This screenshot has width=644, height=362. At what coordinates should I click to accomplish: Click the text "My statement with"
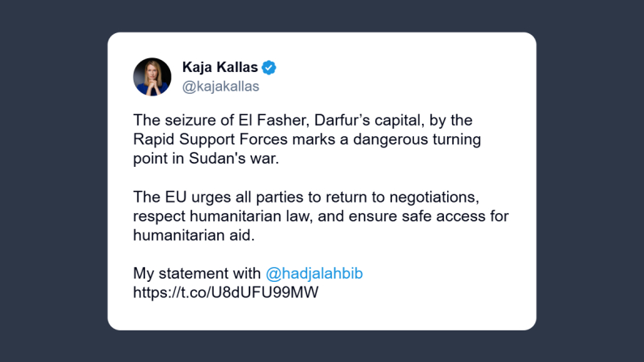point(197,274)
